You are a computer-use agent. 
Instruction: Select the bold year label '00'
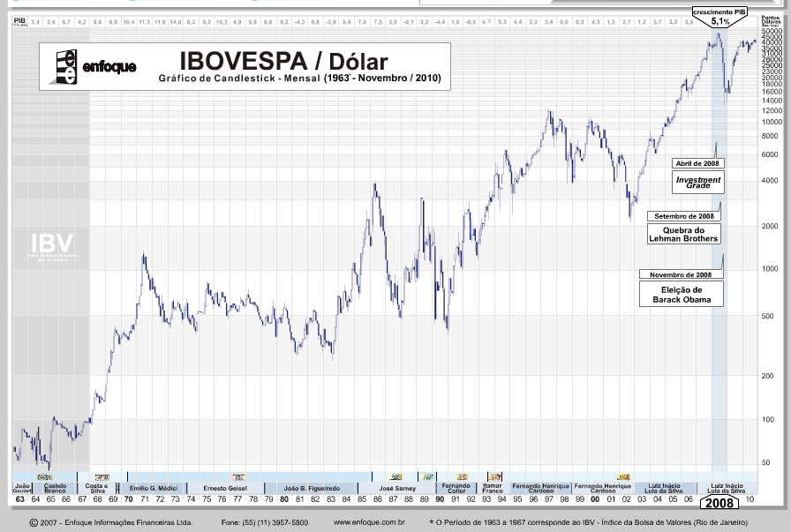coord(595,499)
